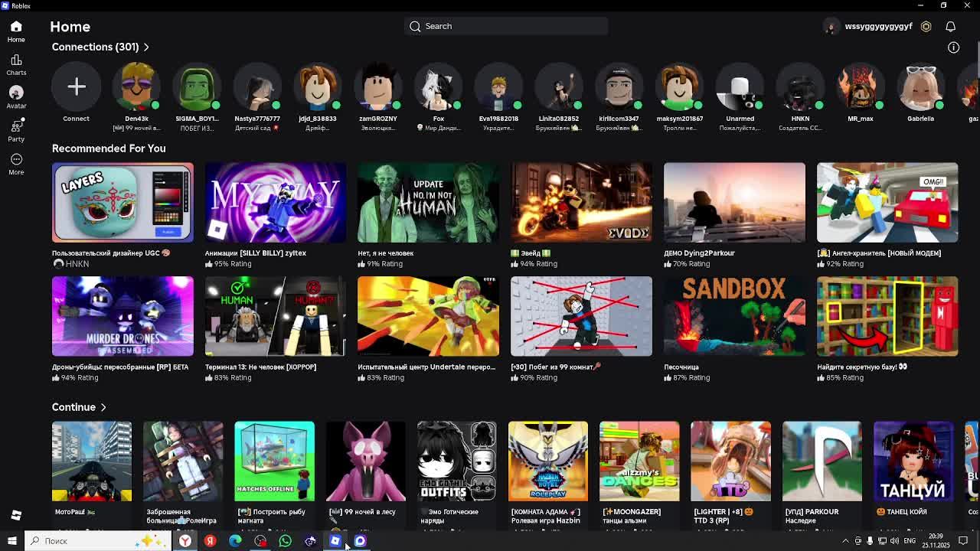Click the volume icon in system tray
Image resolution: width=980 pixels, height=551 pixels.
tap(893, 541)
